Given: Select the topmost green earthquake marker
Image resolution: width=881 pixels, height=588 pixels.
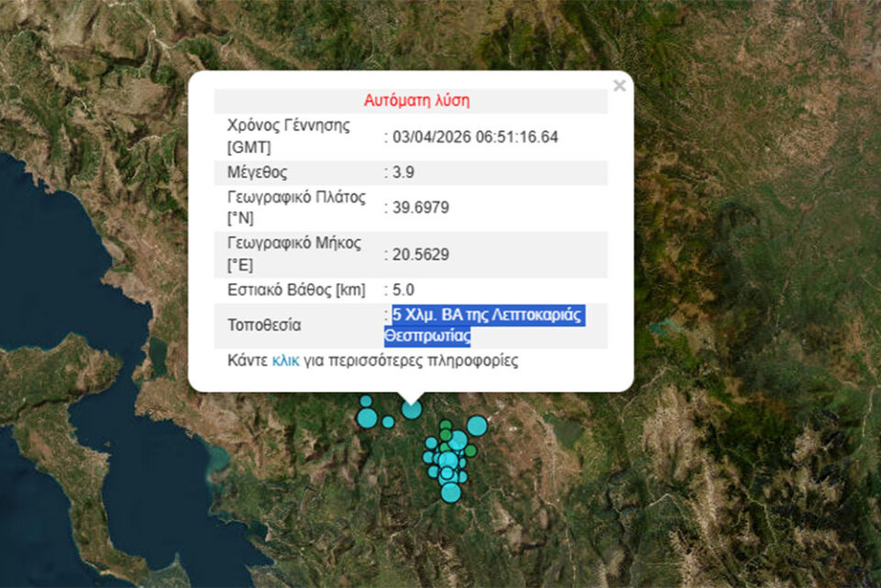Looking at the screenshot, I should [x=445, y=426].
